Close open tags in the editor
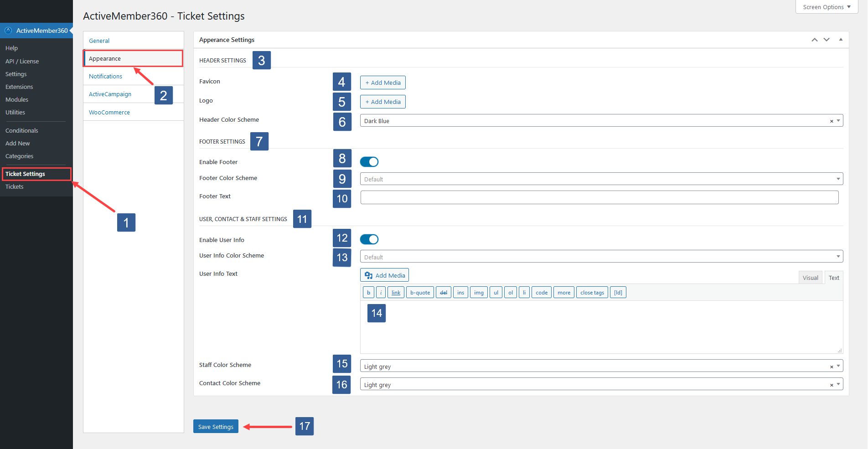The width and height of the screenshot is (868, 449). click(x=592, y=292)
